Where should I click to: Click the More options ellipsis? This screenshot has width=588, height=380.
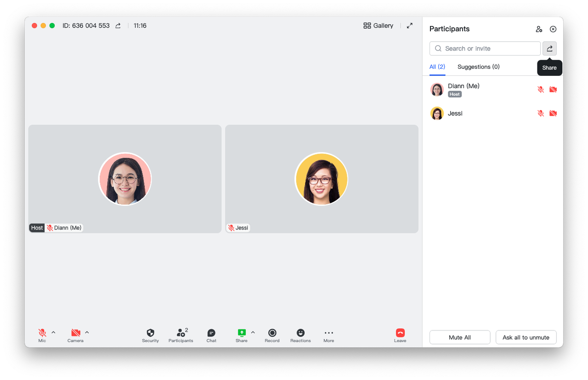pyautogui.click(x=328, y=335)
